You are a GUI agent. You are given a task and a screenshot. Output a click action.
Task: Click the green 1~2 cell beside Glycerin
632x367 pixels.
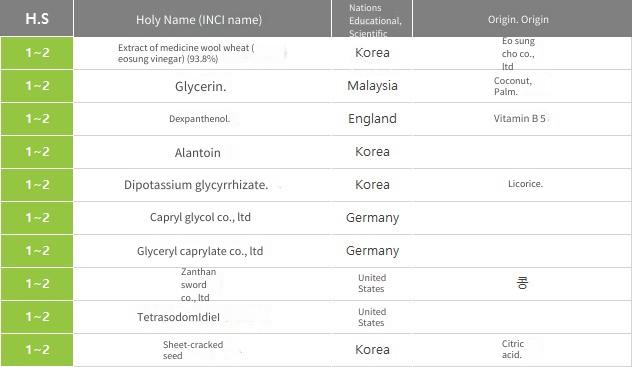tap(37, 86)
